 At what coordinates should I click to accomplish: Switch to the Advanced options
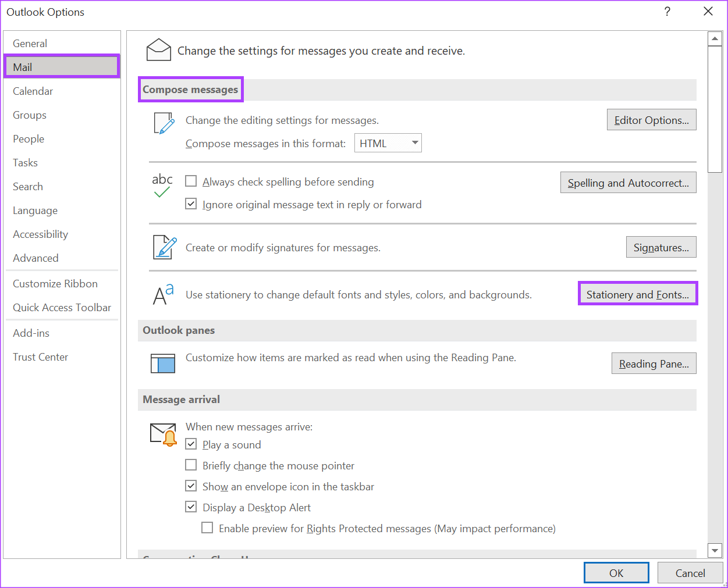pos(62,258)
